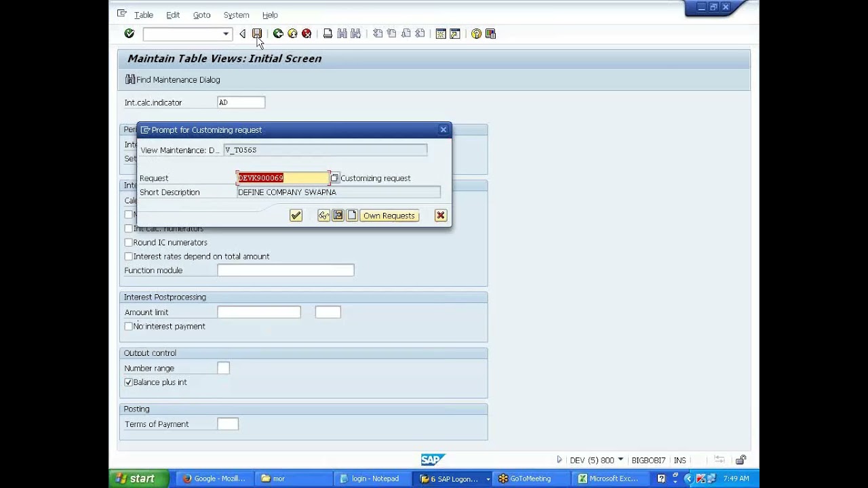Toggle the Round IC numerators checkbox
This screenshot has width=868, height=488.
coord(128,243)
